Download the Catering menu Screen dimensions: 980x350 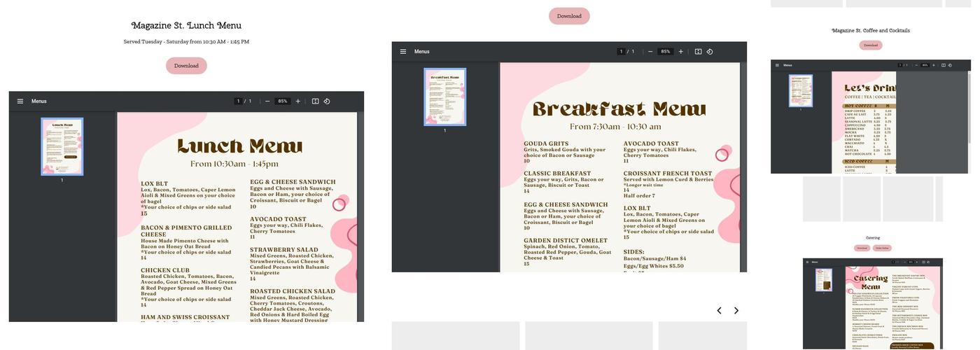[862, 248]
